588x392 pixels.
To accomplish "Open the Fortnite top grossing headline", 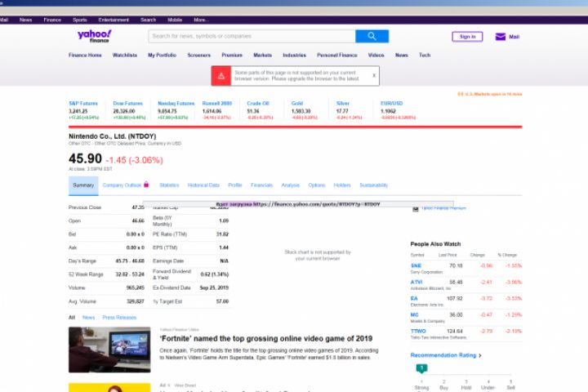I will (266, 338).
